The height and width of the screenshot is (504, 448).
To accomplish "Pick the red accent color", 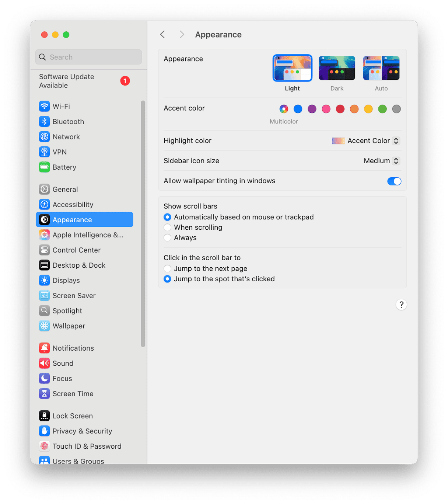I will 340,109.
